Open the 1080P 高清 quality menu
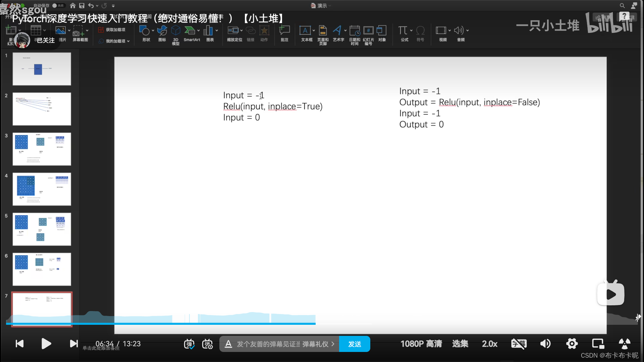The height and width of the screenshot is (362, 644). 421,344
